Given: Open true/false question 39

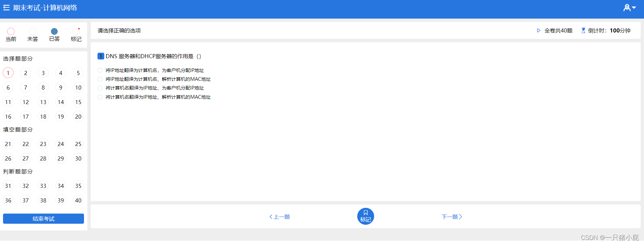Looking at the screenshot, I should [61, 200].
